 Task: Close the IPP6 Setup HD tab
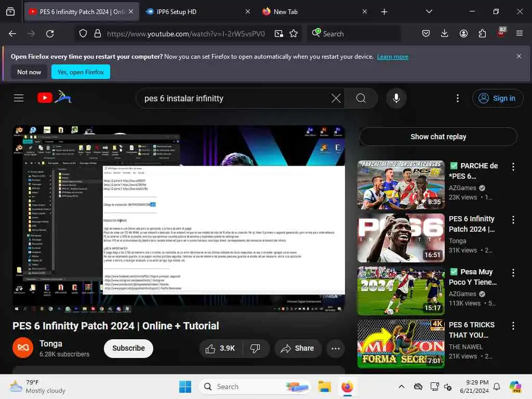248,11
